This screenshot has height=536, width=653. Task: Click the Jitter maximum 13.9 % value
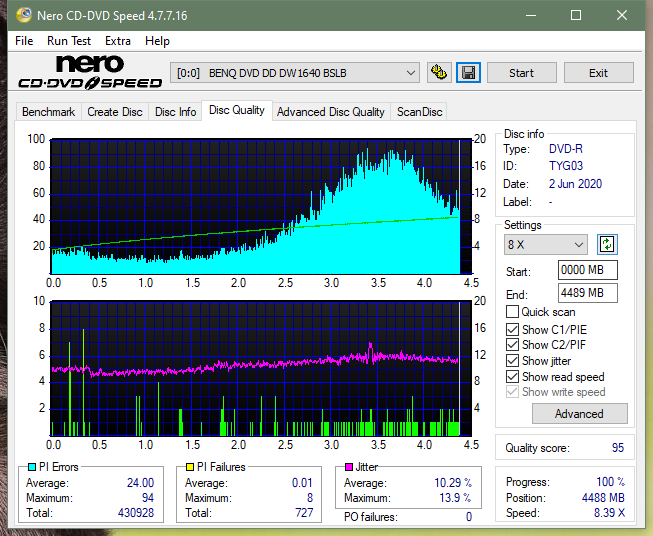point(456,498)
